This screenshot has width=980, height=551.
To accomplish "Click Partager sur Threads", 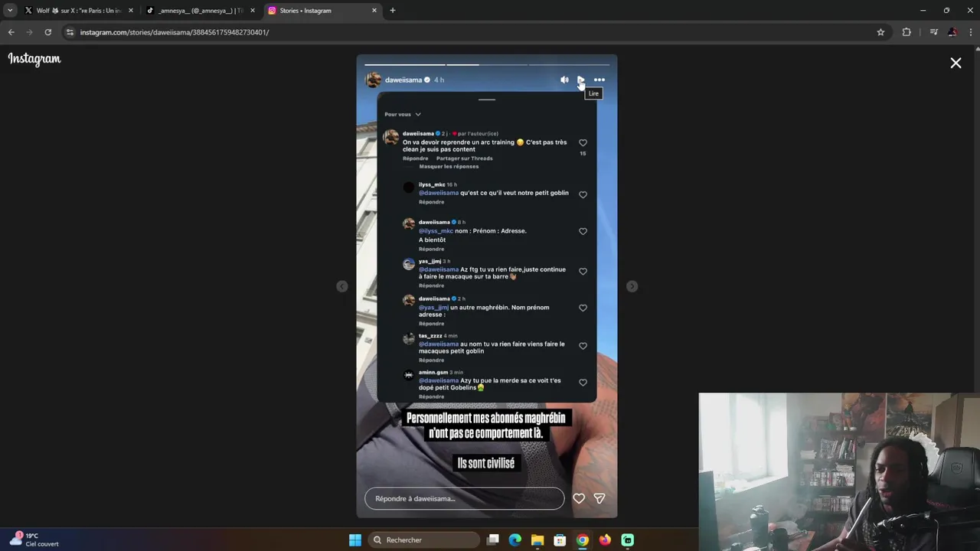I will [x=465, y=158].
